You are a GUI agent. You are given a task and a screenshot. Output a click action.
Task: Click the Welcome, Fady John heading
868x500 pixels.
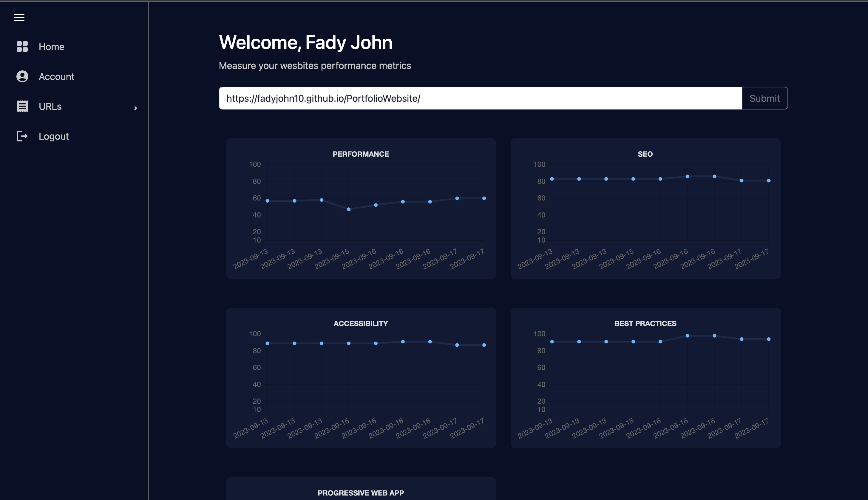click(305, 42)
